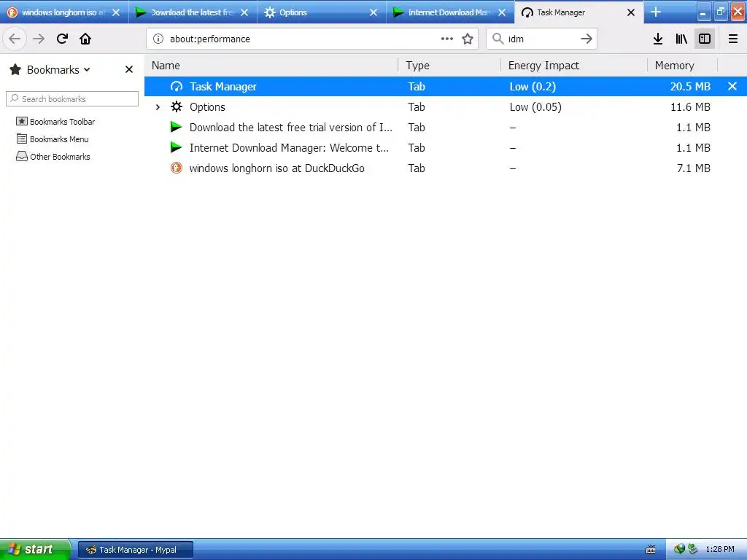Submit the idm search with the arrow
This screenshot has height=560, width=747.
click(587, 39)
